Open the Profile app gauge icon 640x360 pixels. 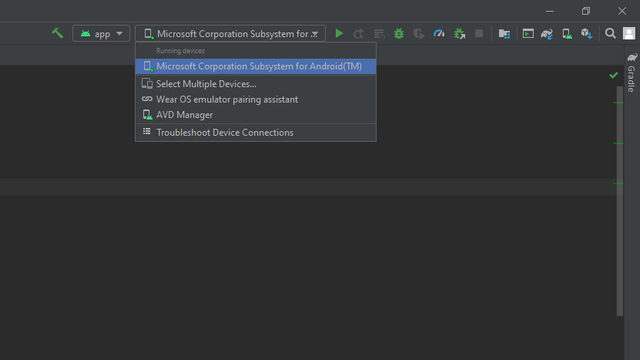coord(439,33)
